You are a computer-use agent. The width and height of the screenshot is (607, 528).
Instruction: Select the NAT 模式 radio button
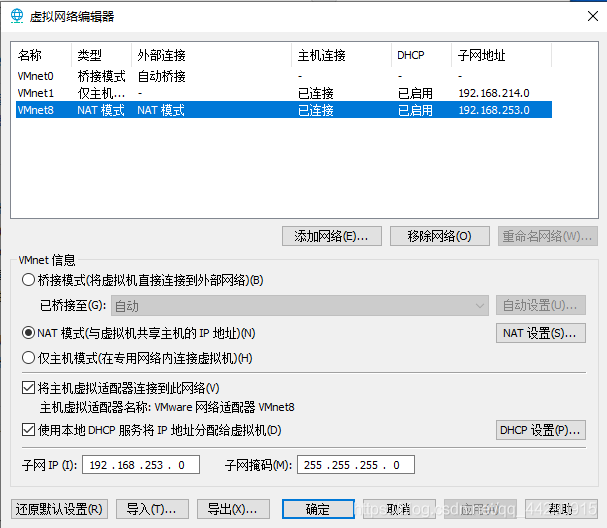click(28, 333)
